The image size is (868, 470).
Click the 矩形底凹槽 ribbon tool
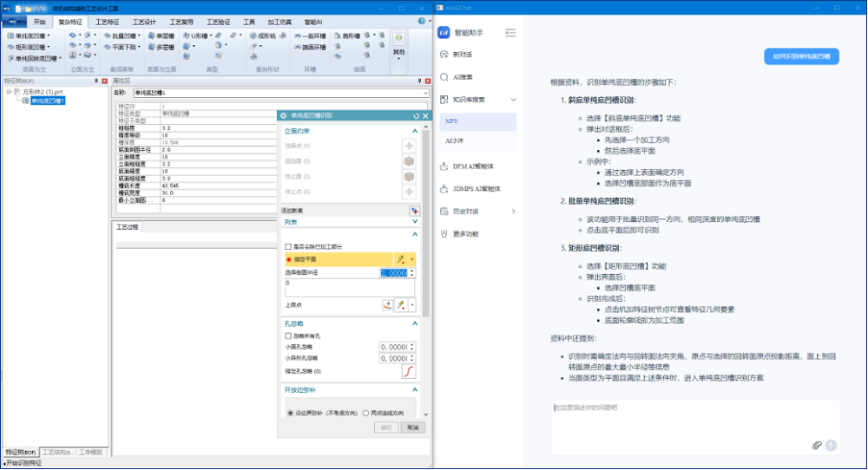[x=28, y=47]
